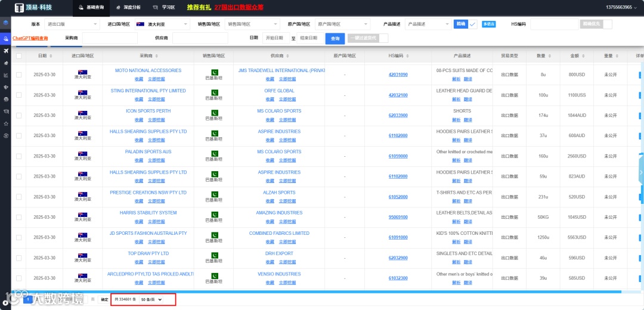Click blue detail icon in the 800USD row
The height and width of the screenshot is (310, 644).
[639, 75]
